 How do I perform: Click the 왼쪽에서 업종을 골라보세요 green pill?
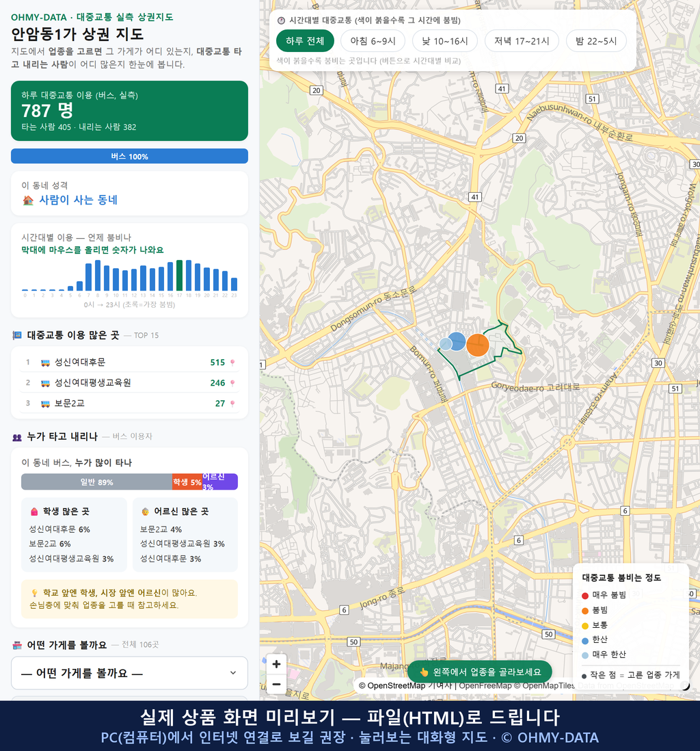(480, 672)
